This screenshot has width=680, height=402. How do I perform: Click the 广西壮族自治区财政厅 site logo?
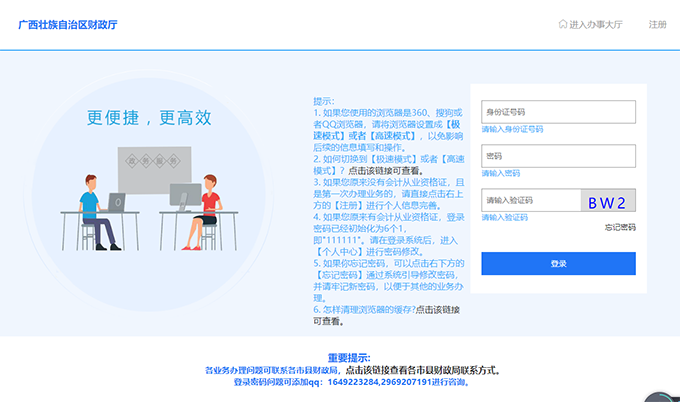tap(67, 24)
